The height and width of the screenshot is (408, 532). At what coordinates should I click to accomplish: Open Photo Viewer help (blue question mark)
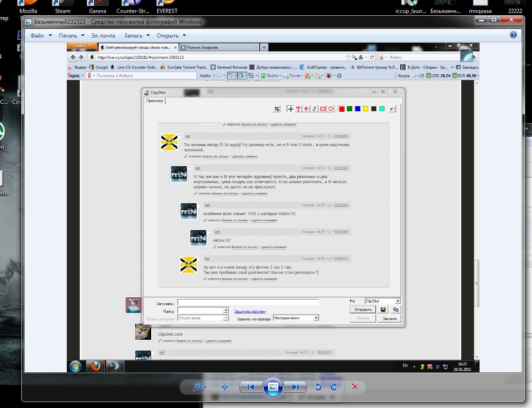513,35
